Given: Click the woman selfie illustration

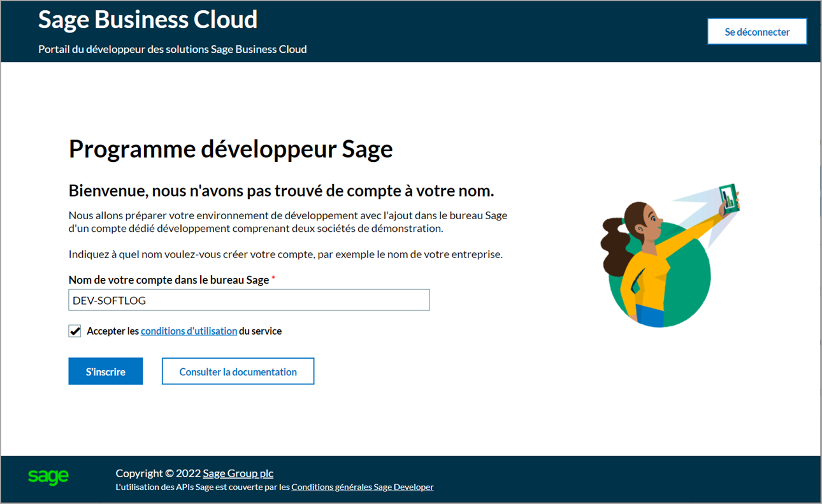Looking at the screenshot, I should (x=669, y=256).
